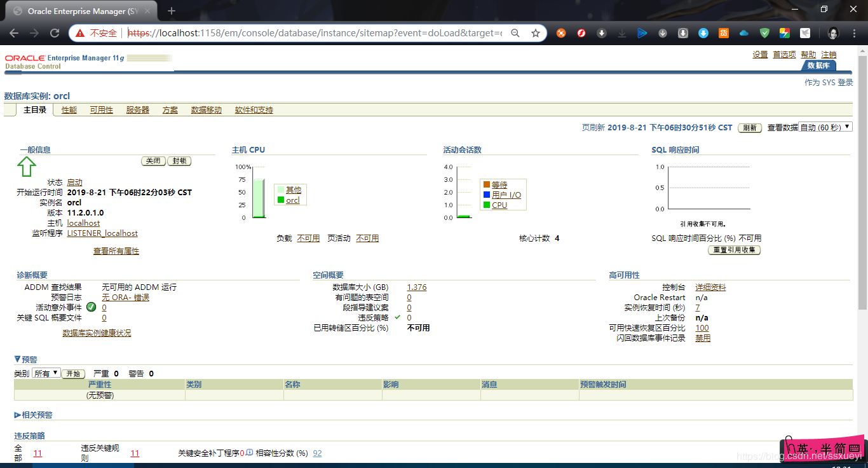Click the light green 其他 legend swatch

280,189
